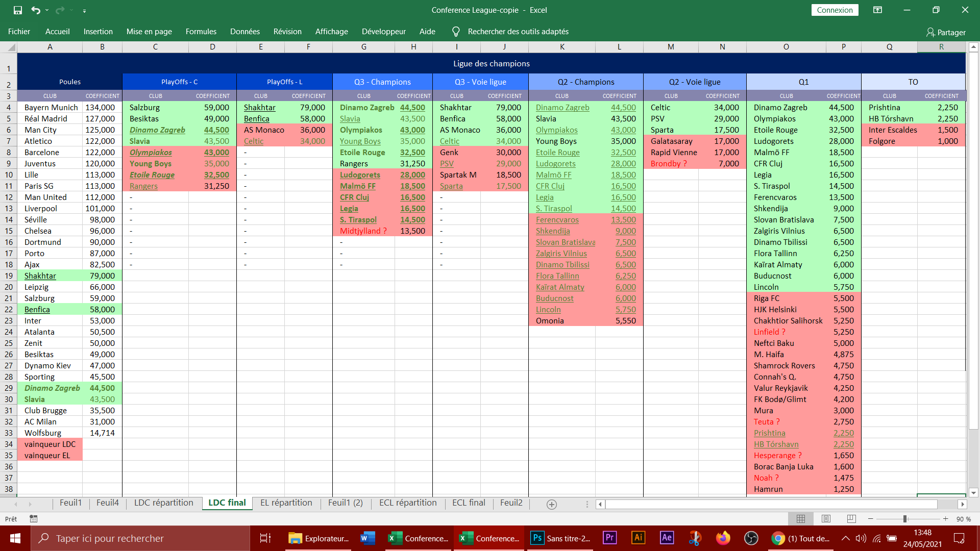Viewport: 980px width, 551px height.
Task: Open the Formules ribbon tab
Action: tap(201, 32)
